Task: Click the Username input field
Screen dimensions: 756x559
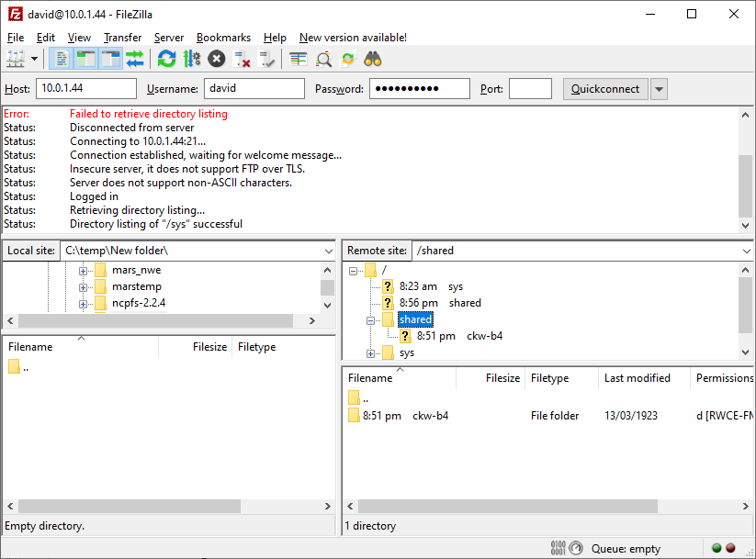Action: tap(254, 89)
